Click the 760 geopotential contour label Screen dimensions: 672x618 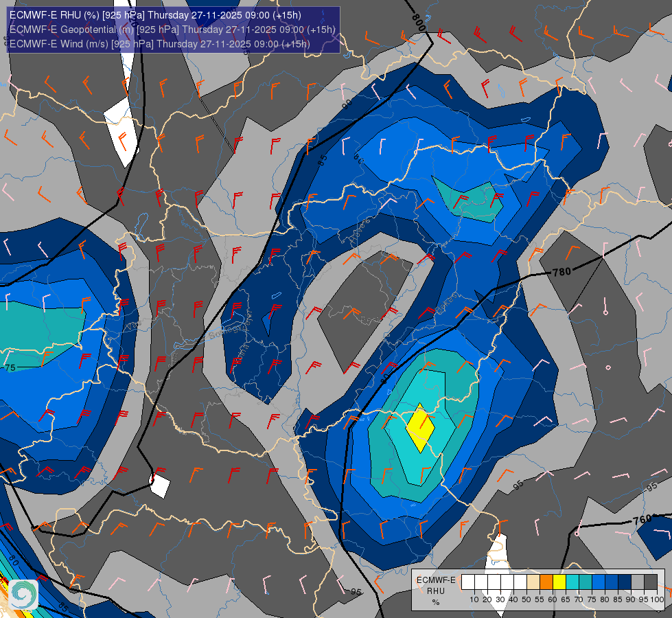point(642,519)
